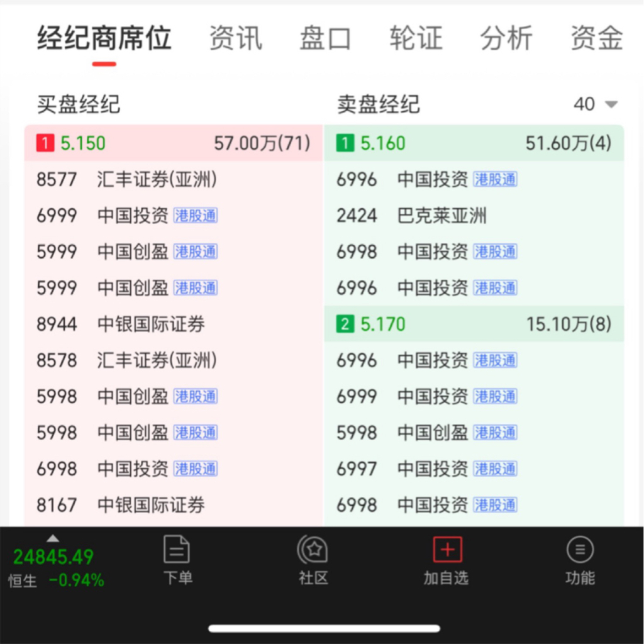Select sell-side broker 5998 中国创盈

[x=474, y=433]
